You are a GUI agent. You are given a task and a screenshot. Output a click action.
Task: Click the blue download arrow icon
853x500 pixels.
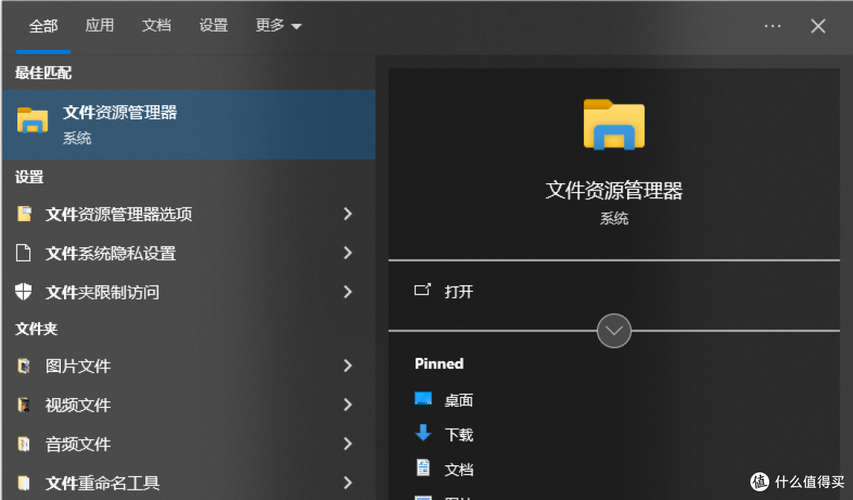[x=423, y=434]
